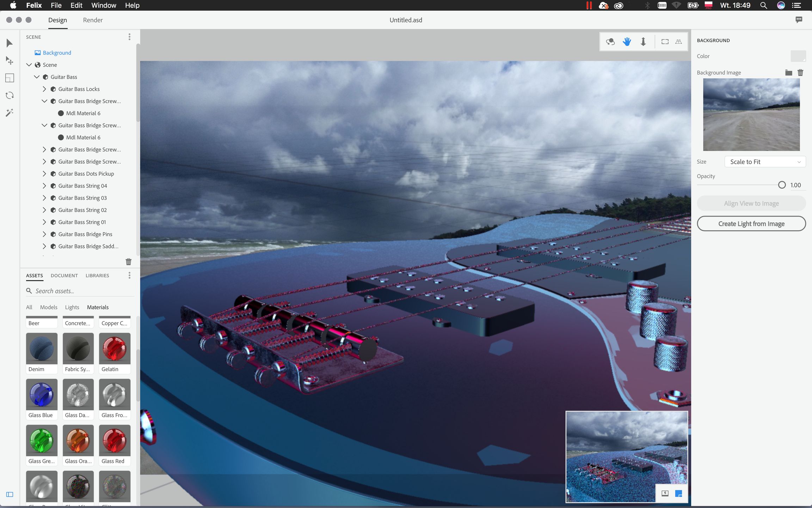Toggle left panel visibility icon
The image size is (812, 508).
click(x=10, y=494)
